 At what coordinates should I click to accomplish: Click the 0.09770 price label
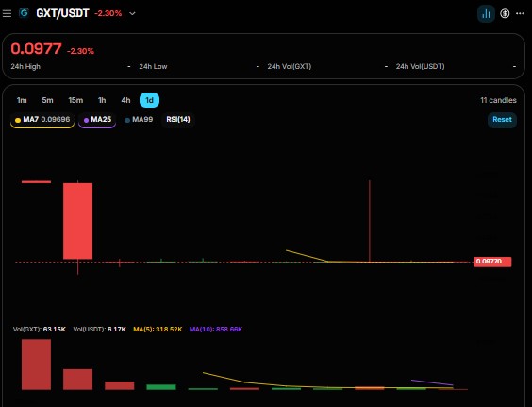[492, 262]
